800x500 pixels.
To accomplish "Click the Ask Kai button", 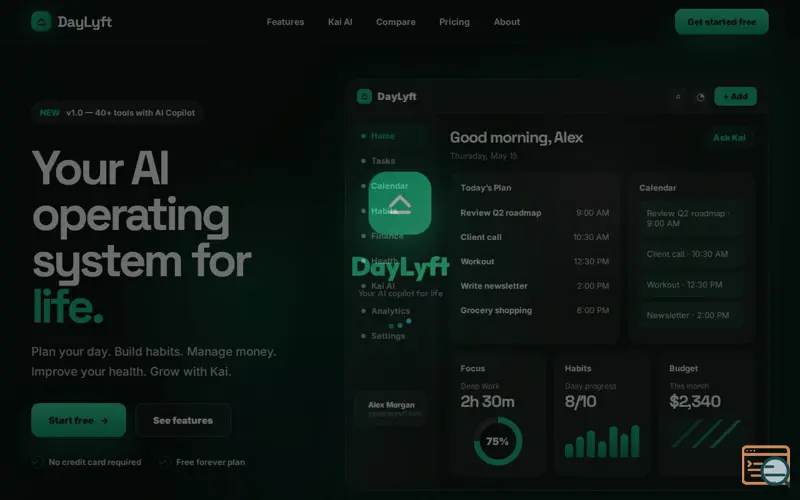I will coord(729,137).
